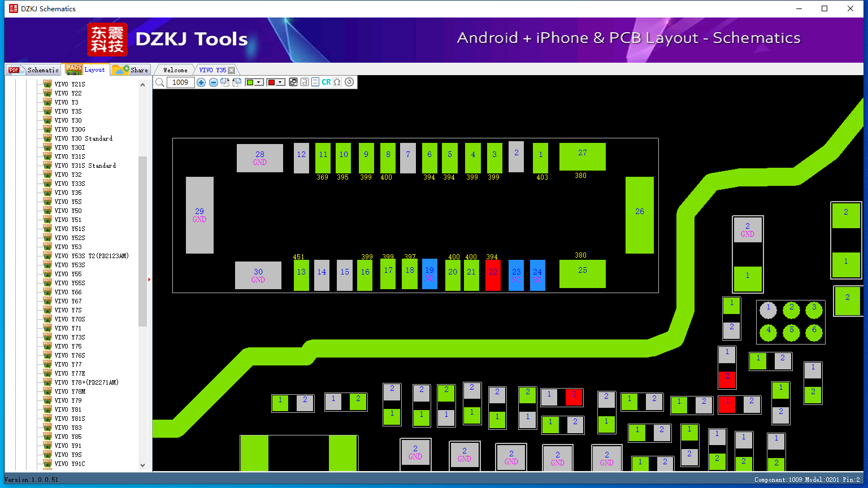Click the omega resistance icon
This screenshot has width=868, height=488.
[337, 82]
